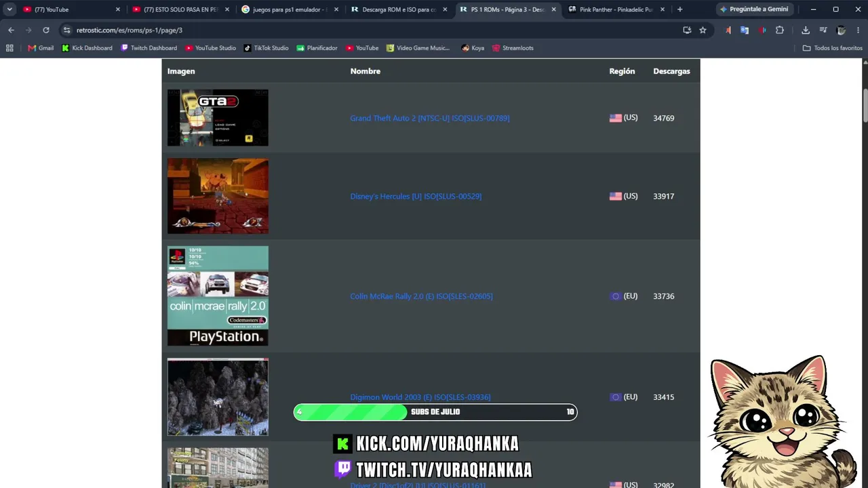Click the GTA 2 game thumbnail
868x488 pixels.
(218, 118)
